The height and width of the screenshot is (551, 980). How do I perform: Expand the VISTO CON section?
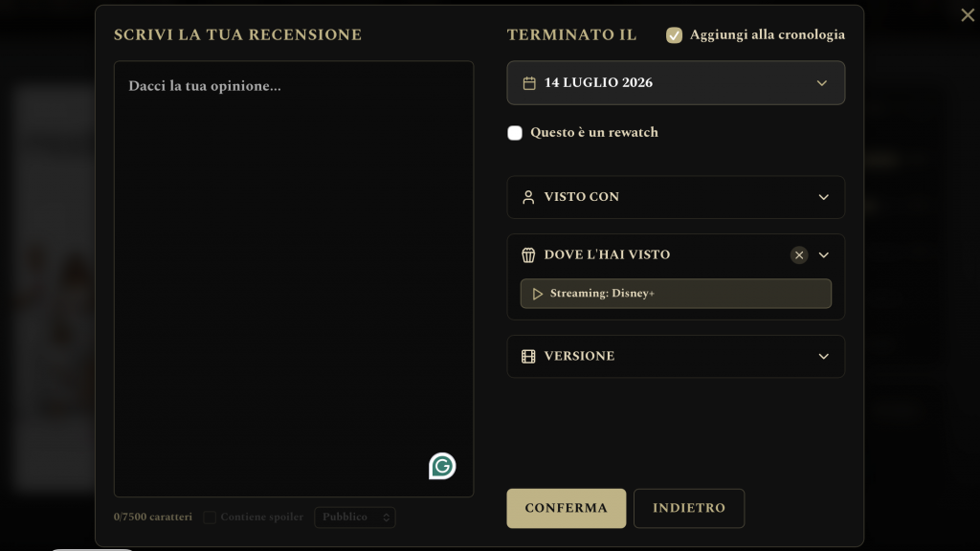tap(676, 197)
